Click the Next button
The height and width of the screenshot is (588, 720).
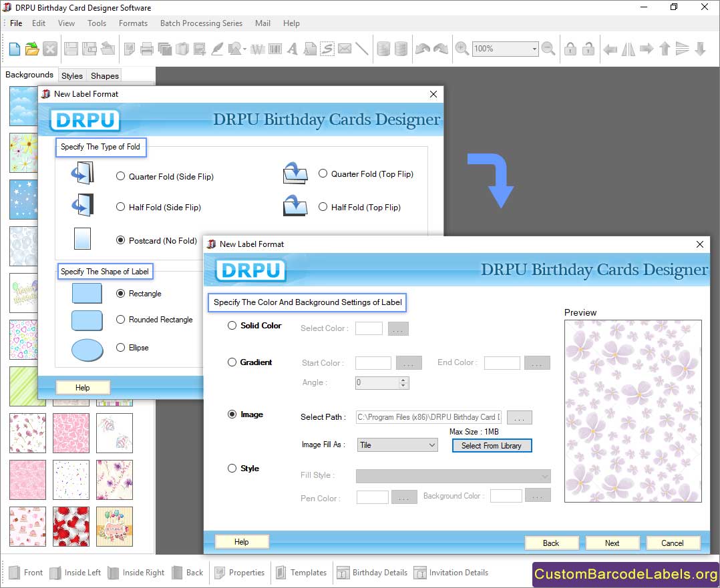click(612, 543)
